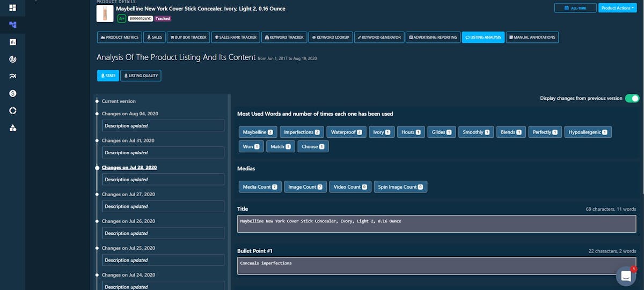This screenshot has height=290, width=644.
Task: Switch to the Sales tab
Action: pos(154,38)
